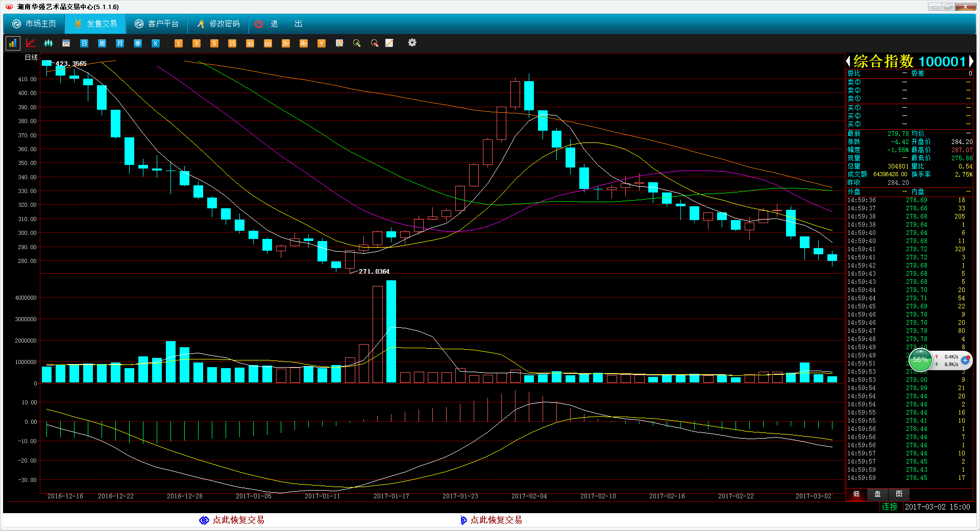The width and height of the screenshot is (980, 531).
Task: Select the 5-minute period icon
Action: click(214, 43)
